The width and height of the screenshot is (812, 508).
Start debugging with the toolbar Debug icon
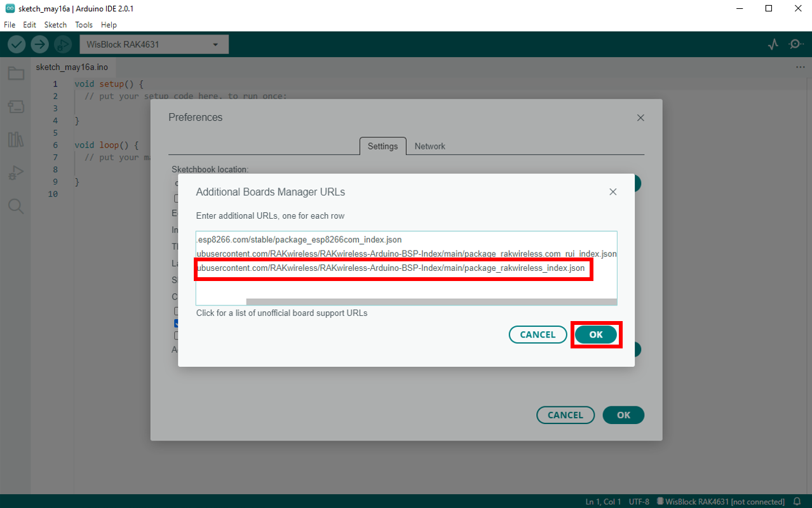click(x=62, y=45)
